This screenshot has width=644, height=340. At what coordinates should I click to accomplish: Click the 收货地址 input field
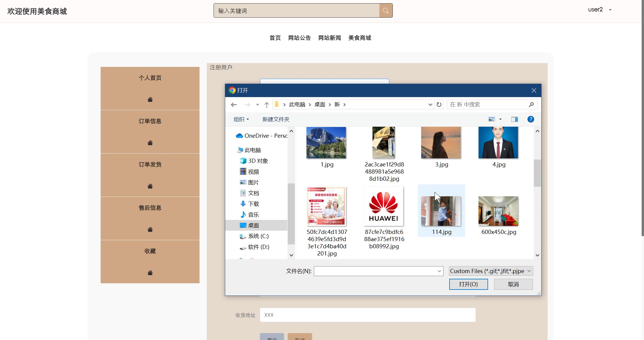368,315
